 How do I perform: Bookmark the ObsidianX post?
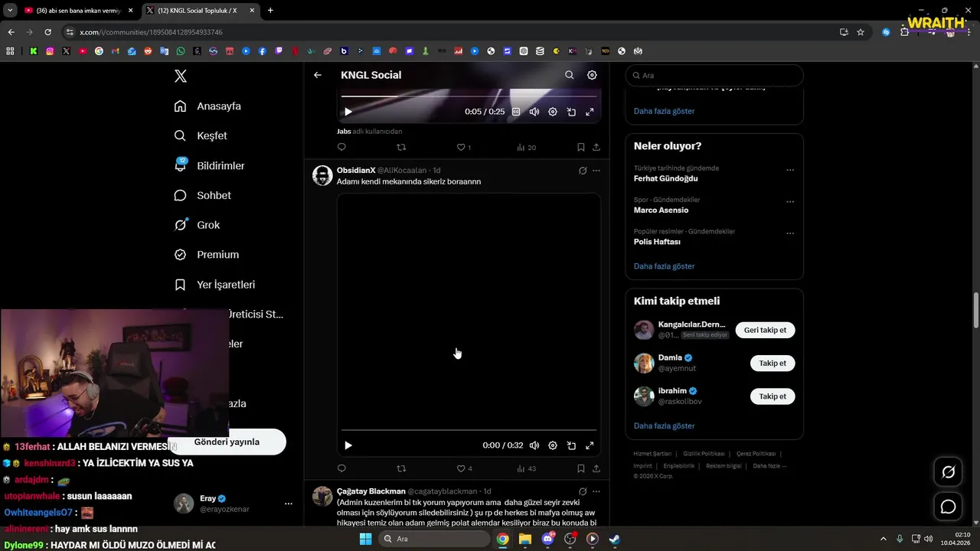(580, 468)
